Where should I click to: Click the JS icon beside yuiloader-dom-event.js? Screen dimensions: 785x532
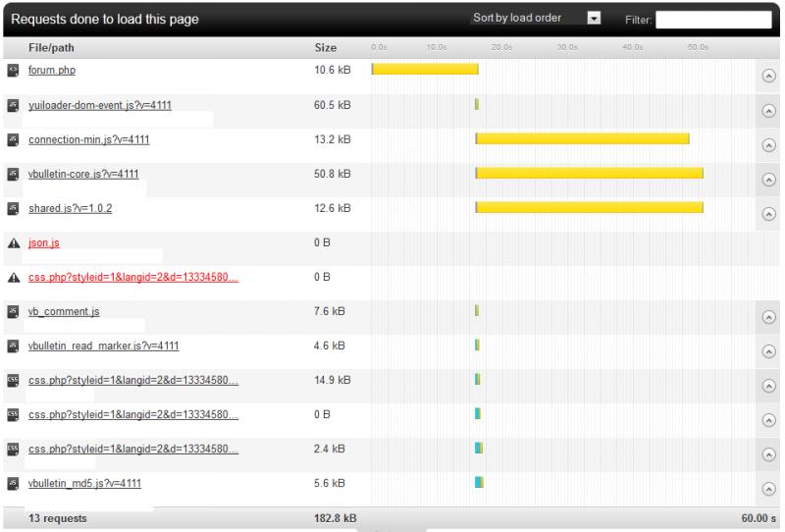(x=13, y=105)
